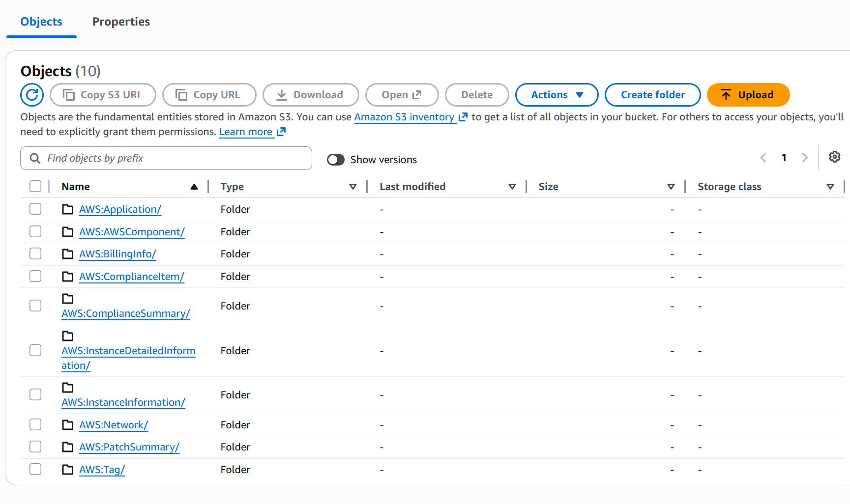The image size is (850, 504).
Task: Switch to the Properties tab
Action: click(121, 22)
